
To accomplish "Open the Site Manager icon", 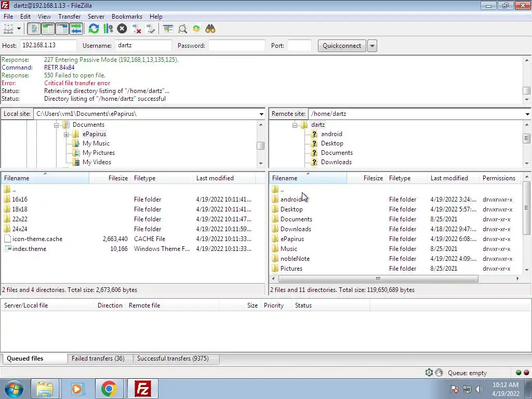I will [8, 29].
